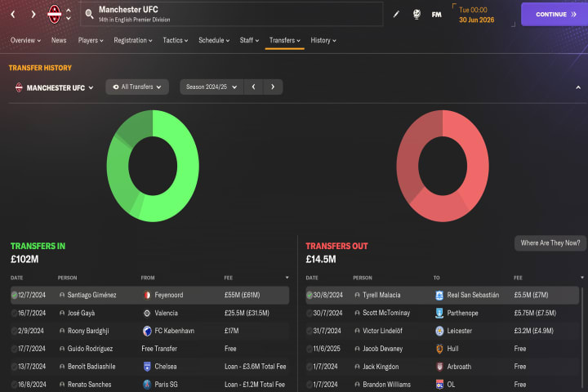
Task: Go back with the left navigation arrow
Action: (x=13, y=15)
